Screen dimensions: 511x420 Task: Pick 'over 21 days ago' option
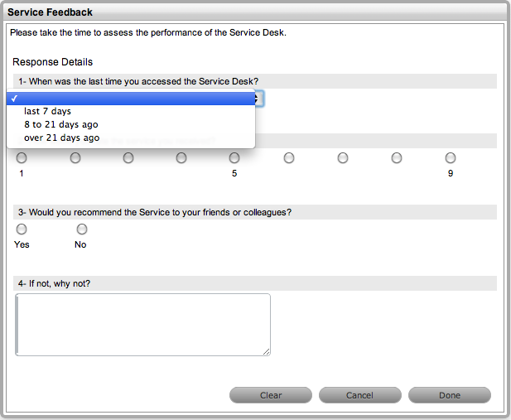(x=61, y=138)
